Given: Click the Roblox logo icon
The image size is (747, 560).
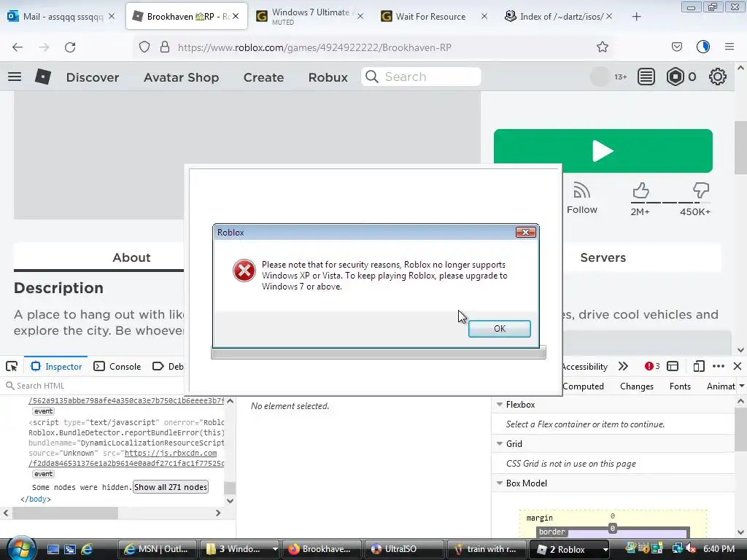Looking at the screenshot, I should 43,77.
